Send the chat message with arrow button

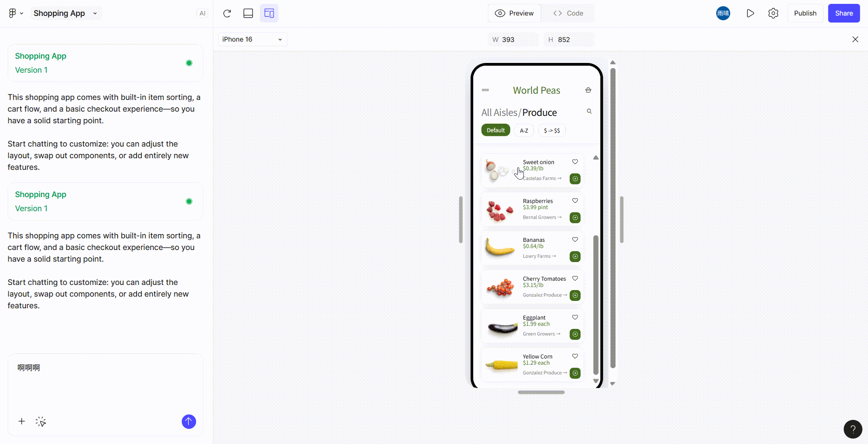(189, 422)
